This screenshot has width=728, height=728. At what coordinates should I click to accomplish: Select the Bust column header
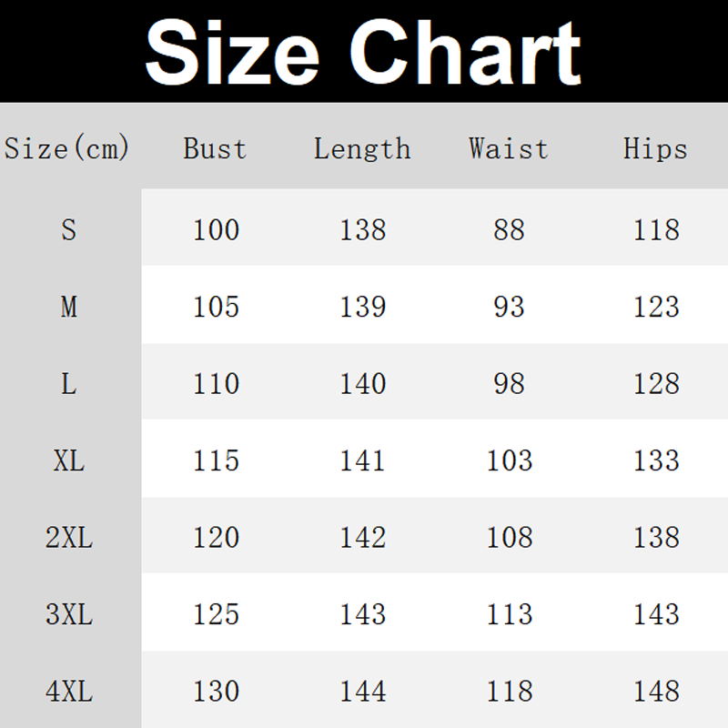[215, 148]
